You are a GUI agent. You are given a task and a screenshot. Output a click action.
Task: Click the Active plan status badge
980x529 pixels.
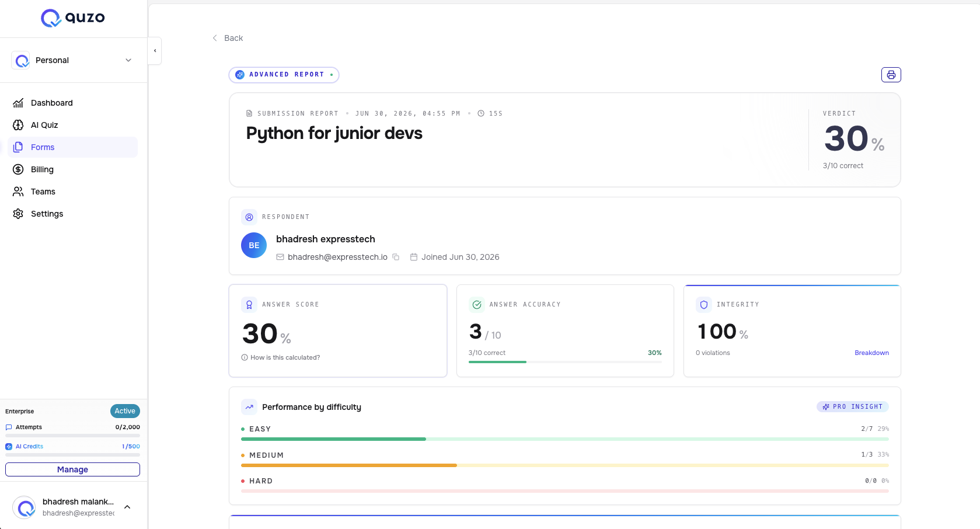tap(125, 411)
